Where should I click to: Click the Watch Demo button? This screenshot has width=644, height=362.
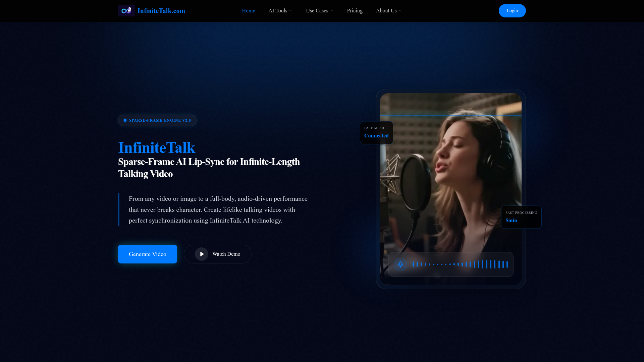(217, 254)
